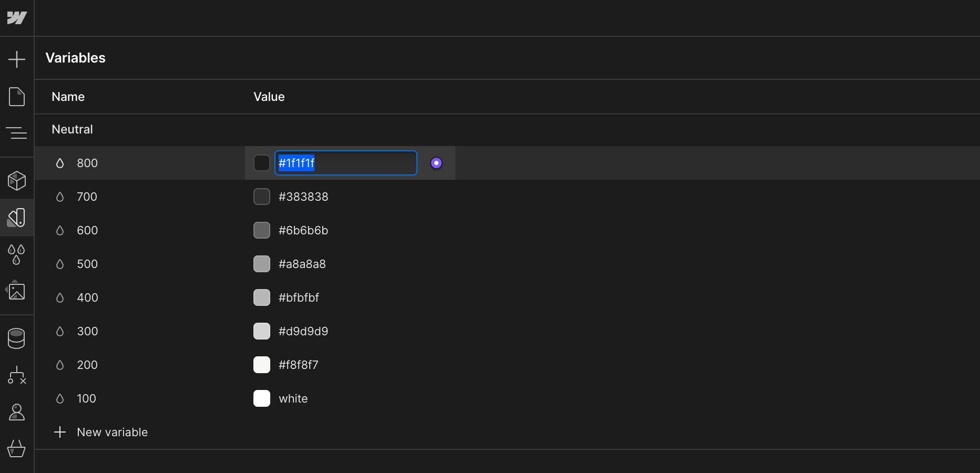Click the purple binding indicator next to #1f1f1f
980x473 pixels.
(x=436, y=163)
